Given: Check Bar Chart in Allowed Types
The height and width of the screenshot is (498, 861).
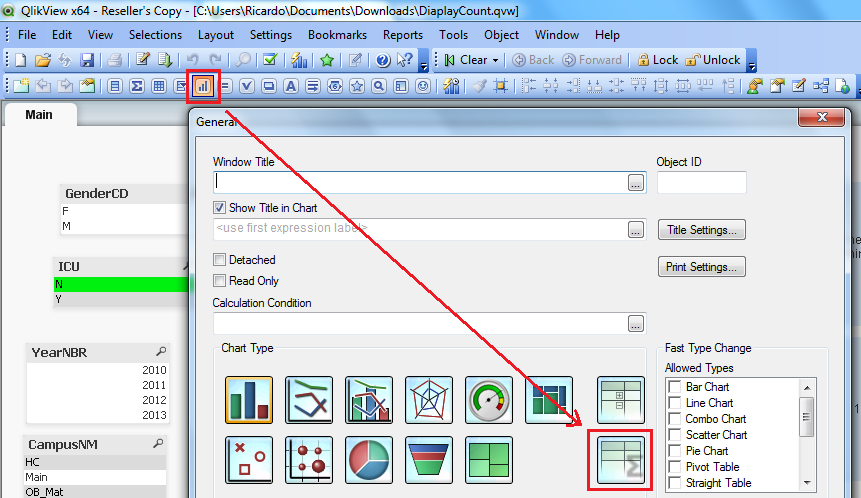Looking at the screenshot, I should click(675, 387).
